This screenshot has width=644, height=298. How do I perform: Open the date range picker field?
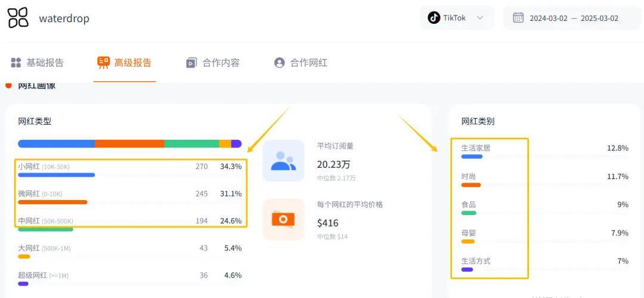pyautogui.click(x=572, y=18)
